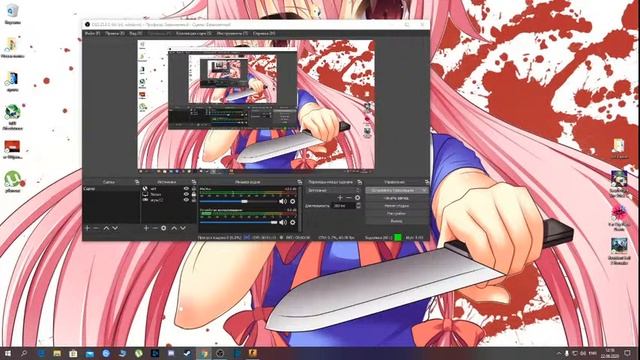
Task: Open the Вид menu in OBS
Action: coord(136,33)
